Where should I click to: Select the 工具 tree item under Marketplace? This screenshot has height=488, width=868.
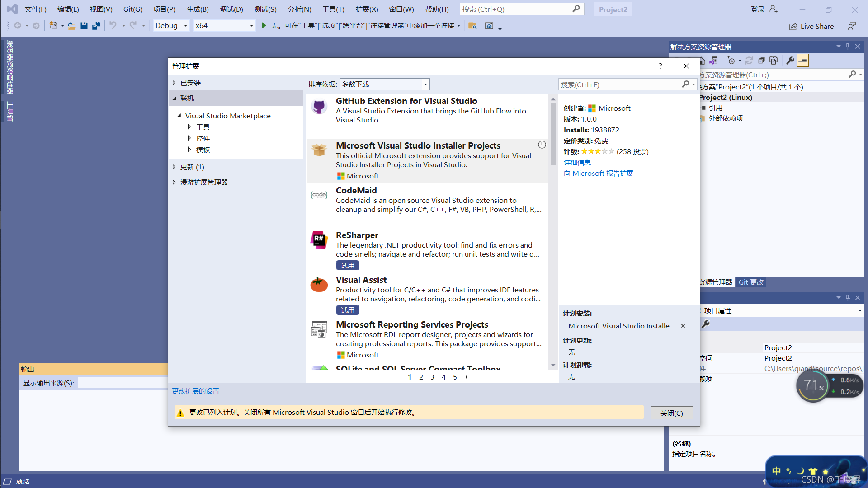(x=203, y=127)
